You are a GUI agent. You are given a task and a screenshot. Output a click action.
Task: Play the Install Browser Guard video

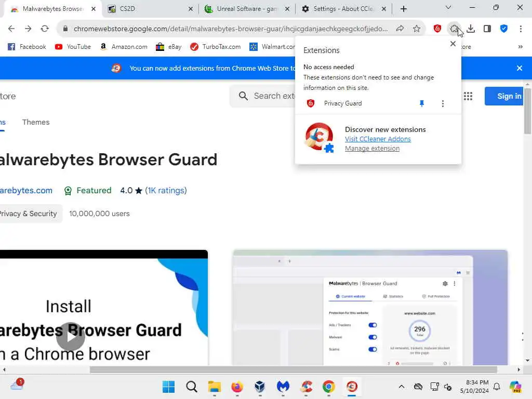pyautogui.click(x=70, y=336)
